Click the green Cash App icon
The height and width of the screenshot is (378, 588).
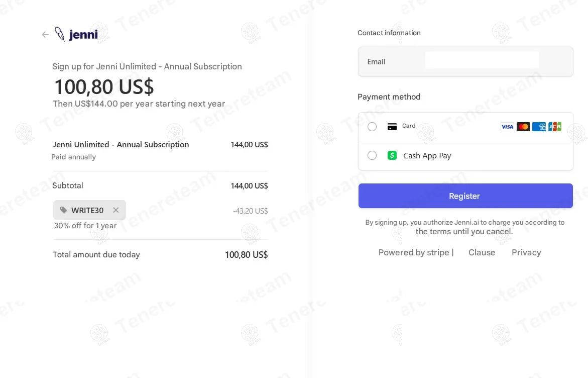click(x=392, y=156)
